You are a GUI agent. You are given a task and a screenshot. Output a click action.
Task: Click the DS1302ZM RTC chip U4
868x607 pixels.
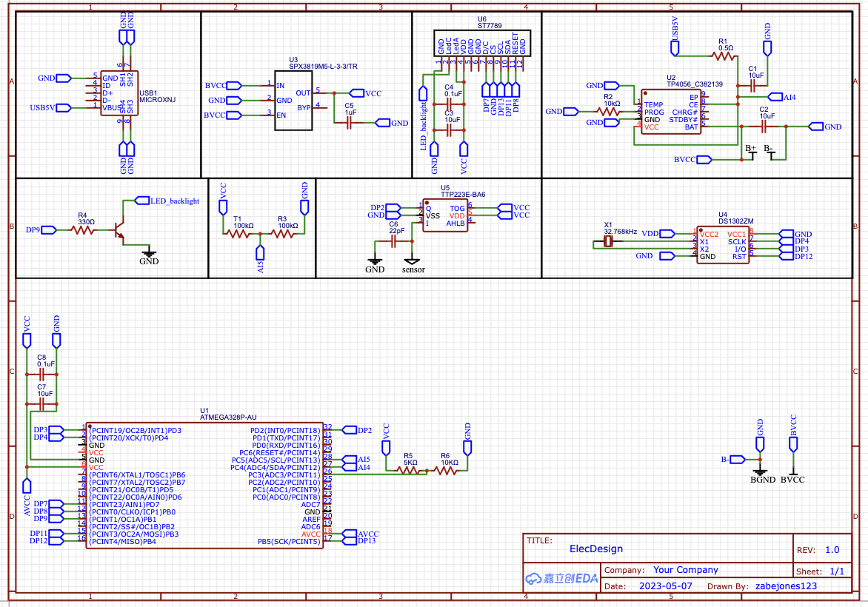tap(723, 245)
